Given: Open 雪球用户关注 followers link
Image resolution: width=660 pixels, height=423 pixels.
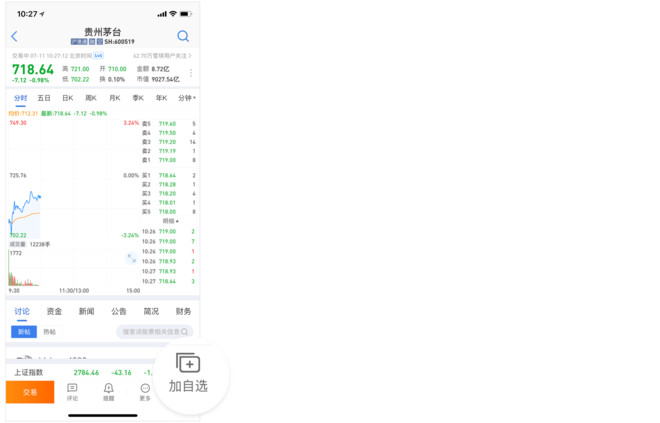Looking at the screenshot, I should (x=162, y=56).
